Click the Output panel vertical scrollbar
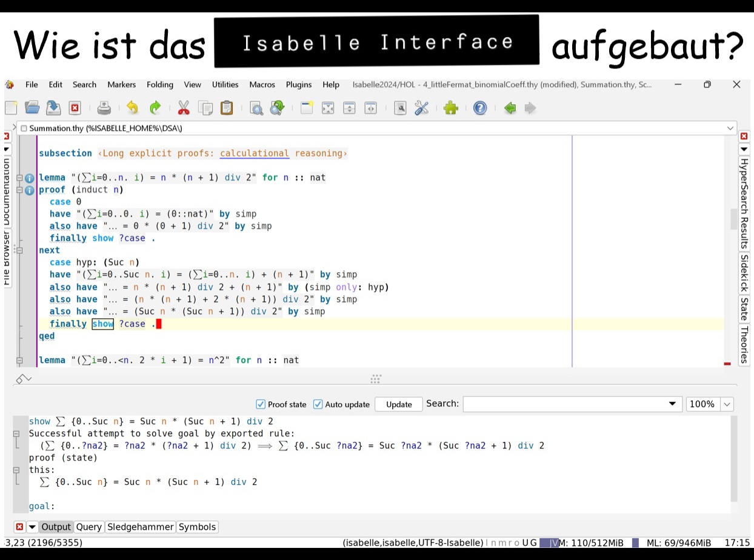754x560 pixels. pos(734,459)
